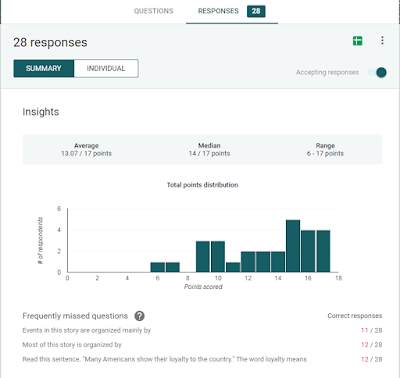Image resolution: width=400 pixels, height=378 pixels.
Task: Click the 11 / 28 correct responses value
Action: point(371,330)
